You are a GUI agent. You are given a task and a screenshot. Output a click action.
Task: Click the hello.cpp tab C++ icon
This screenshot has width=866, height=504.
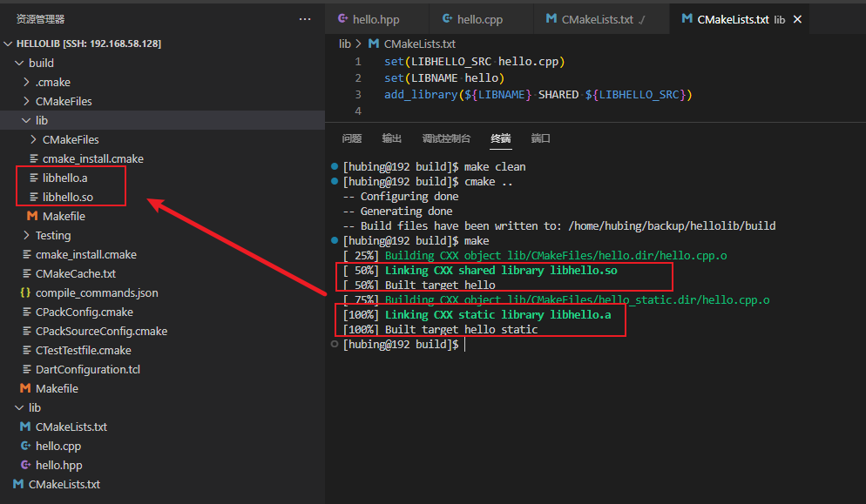(x=447, y=19)
